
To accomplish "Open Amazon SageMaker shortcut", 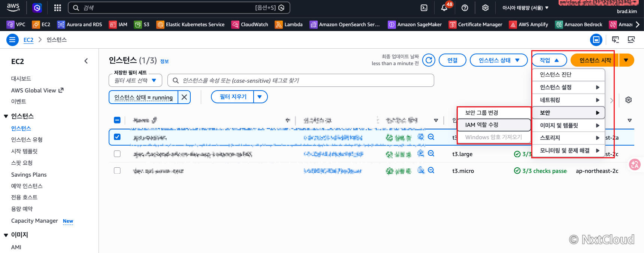I will [415, 24].
